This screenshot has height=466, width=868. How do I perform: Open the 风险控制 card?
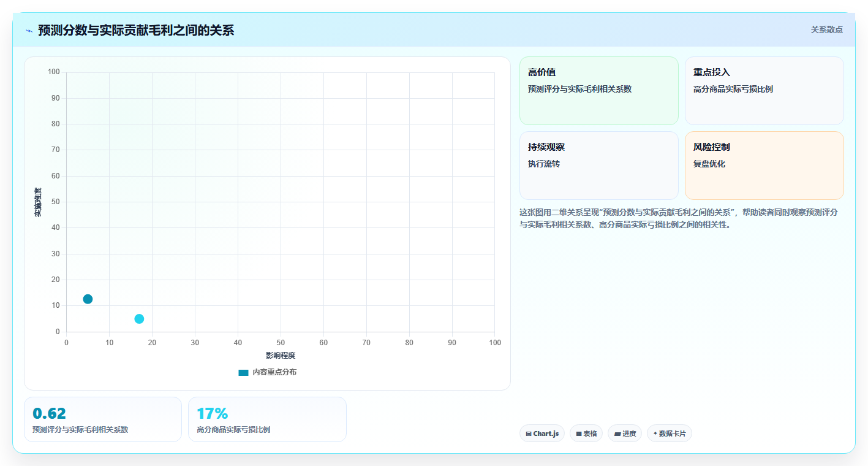764,166
